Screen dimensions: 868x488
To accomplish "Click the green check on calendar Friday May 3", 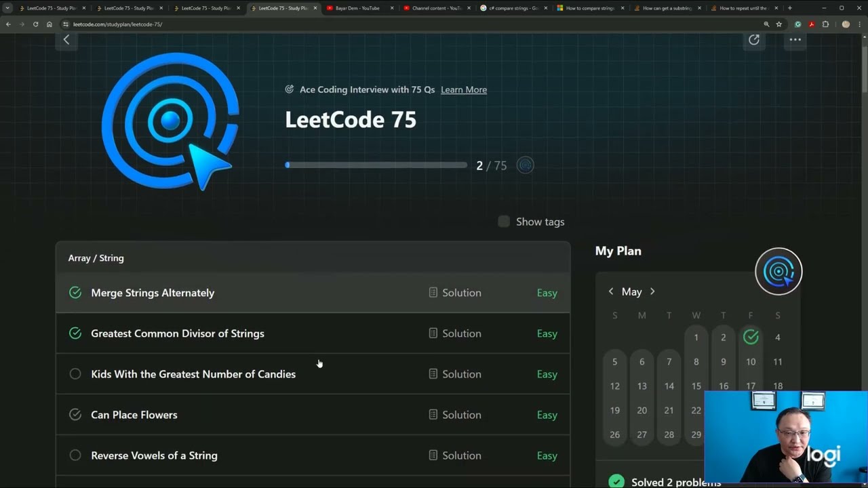I will pyautogui.click(x=751, y=337).
